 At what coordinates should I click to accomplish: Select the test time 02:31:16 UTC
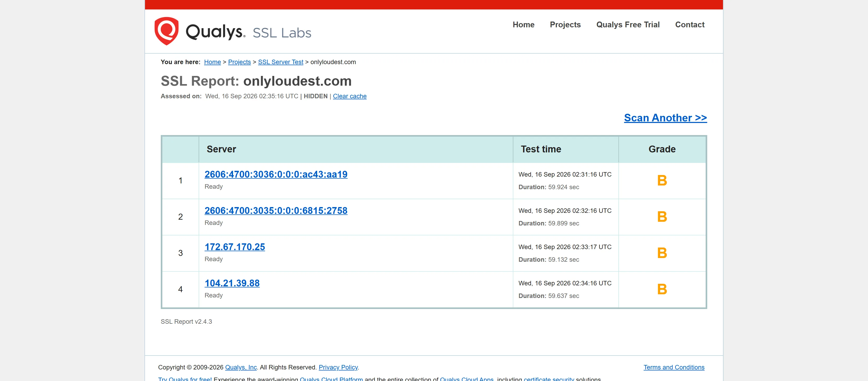[565, 174]
